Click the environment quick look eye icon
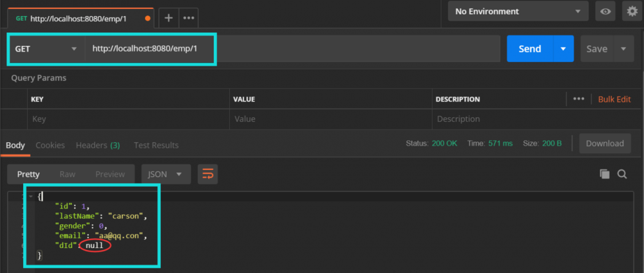 605,12
